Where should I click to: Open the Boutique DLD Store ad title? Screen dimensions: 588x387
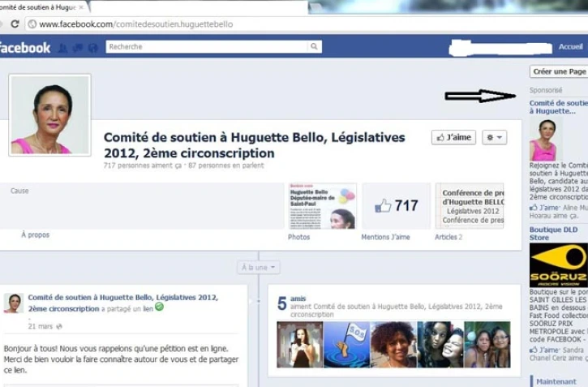tap(553, 234)
